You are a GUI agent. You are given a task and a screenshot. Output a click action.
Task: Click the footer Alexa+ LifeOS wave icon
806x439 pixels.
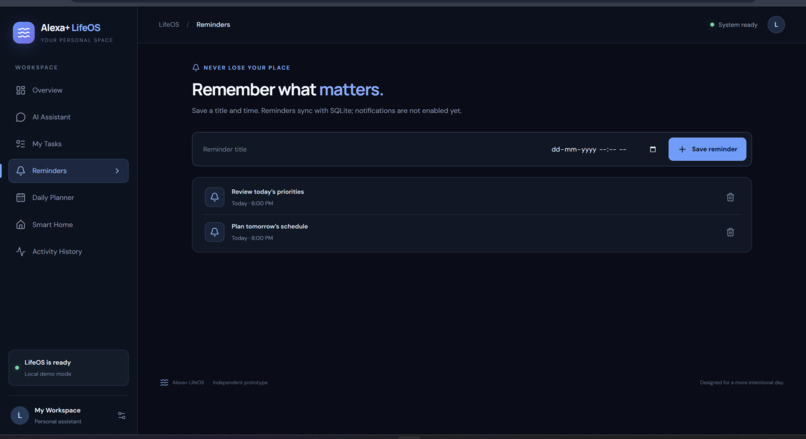(x=164, y=382)
